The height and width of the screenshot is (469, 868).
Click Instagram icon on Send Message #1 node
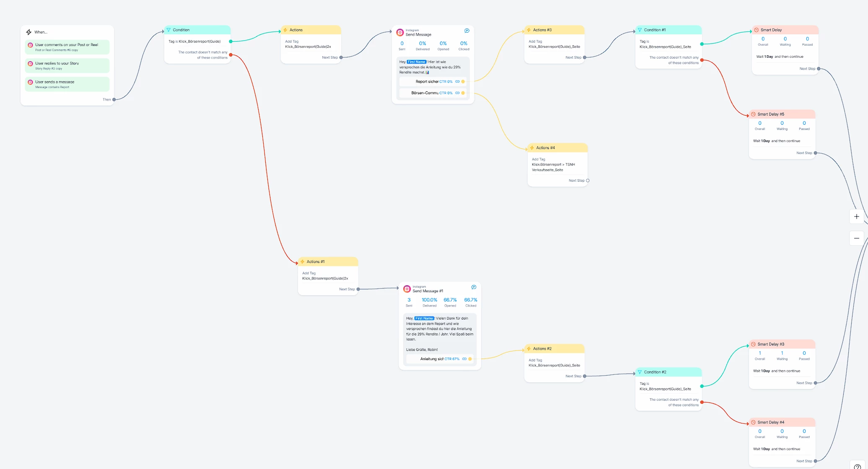point(407,289)
